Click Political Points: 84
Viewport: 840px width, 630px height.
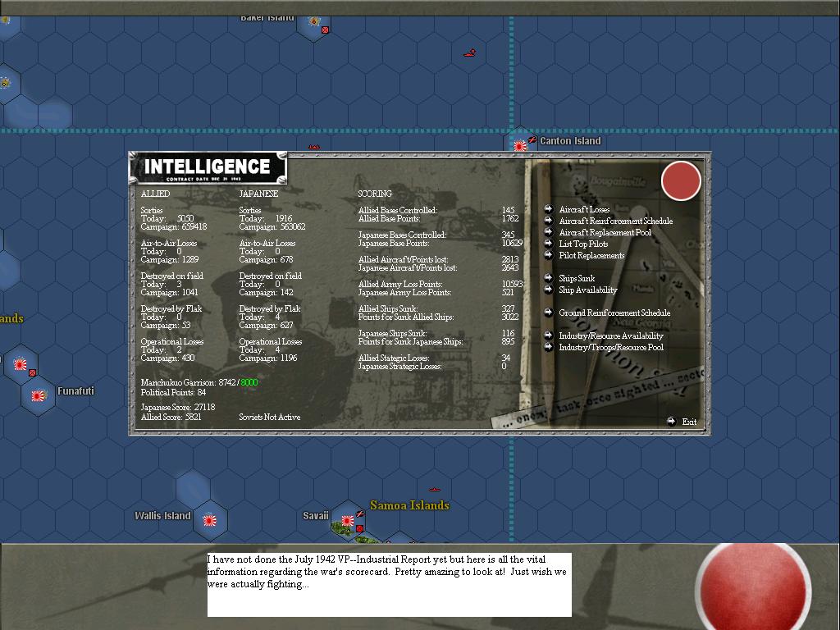(x=173, y=392)
